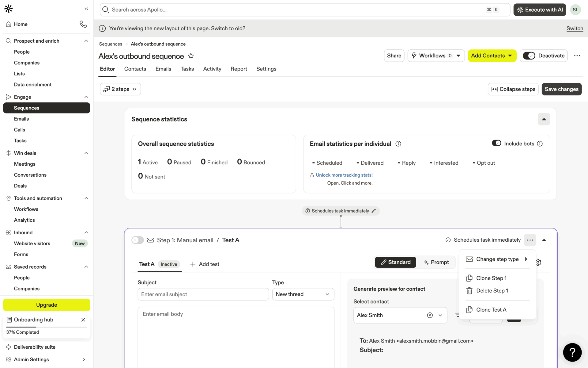Screen dimensions: 588x368
Task: Clear Alex Smith contact with X icon
Action: click(x=430, y=315)
